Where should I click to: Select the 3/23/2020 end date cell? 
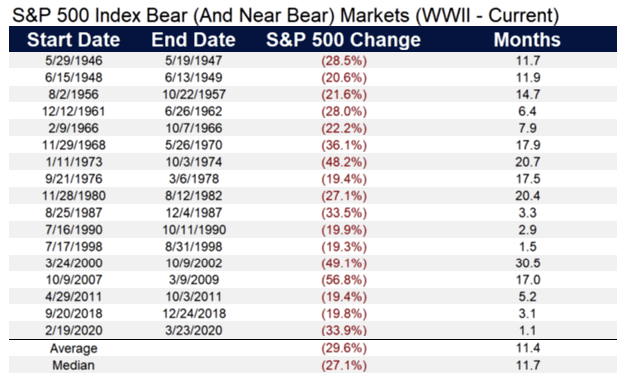(x=194, y=331)
